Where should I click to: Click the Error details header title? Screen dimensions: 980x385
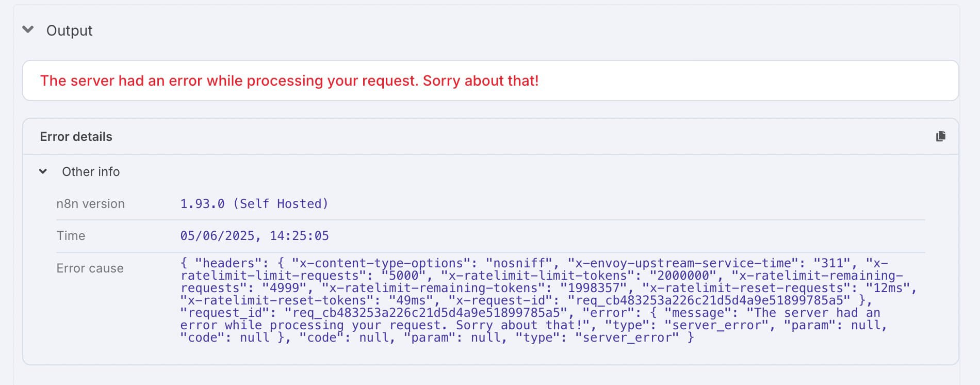point(76,136)
